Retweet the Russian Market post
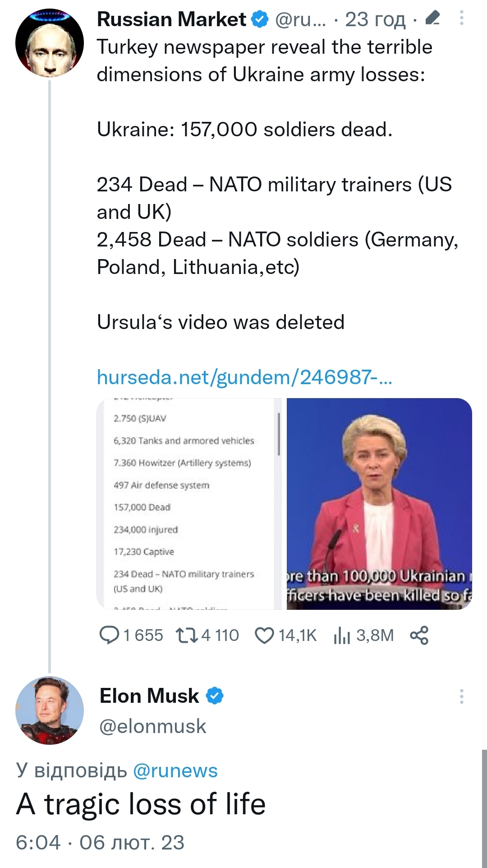This screenshot has width=487, height=868. pyautogui.click(x=187, y=635)
